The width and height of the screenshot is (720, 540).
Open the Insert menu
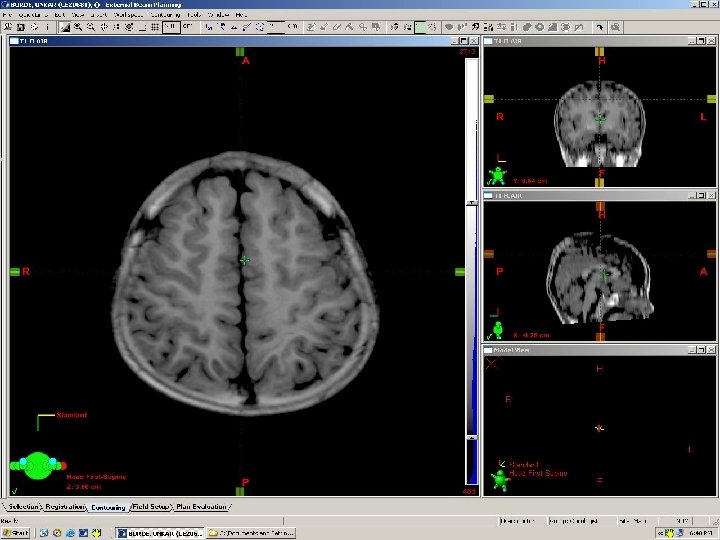tap(98, 15)
